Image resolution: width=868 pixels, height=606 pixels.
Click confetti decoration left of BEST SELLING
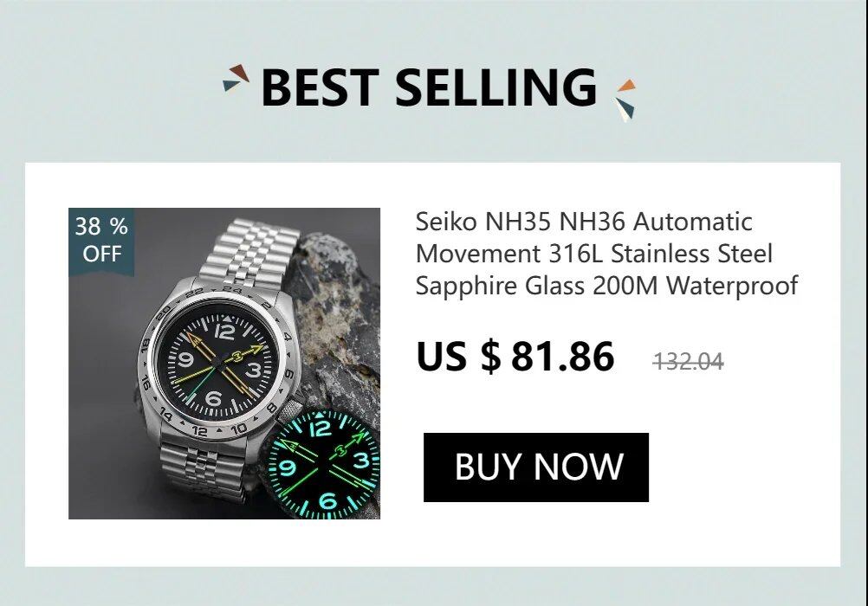[236, 78]
